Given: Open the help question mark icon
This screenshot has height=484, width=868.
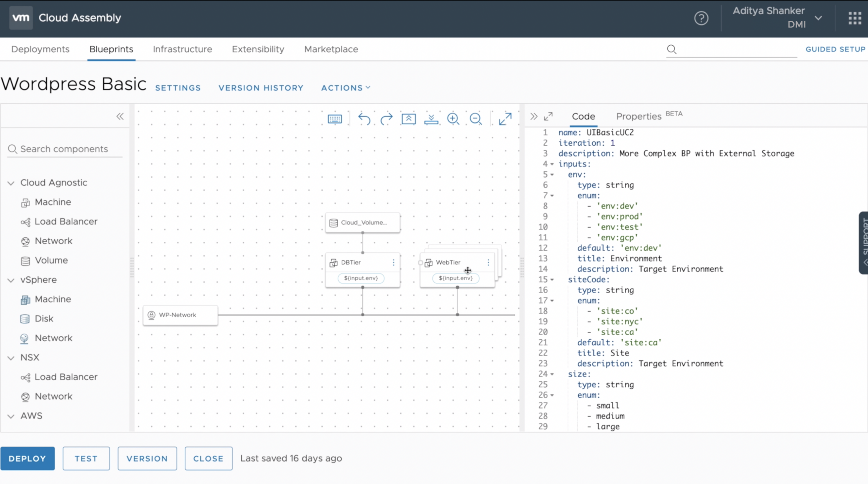Looking at the screenshot, I should (x=701, y=18).
